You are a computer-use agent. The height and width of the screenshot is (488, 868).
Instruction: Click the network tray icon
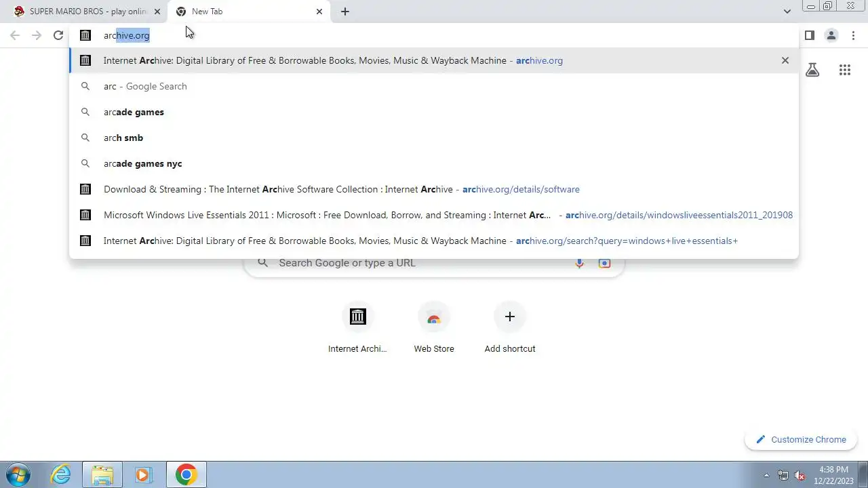(783, 475)
